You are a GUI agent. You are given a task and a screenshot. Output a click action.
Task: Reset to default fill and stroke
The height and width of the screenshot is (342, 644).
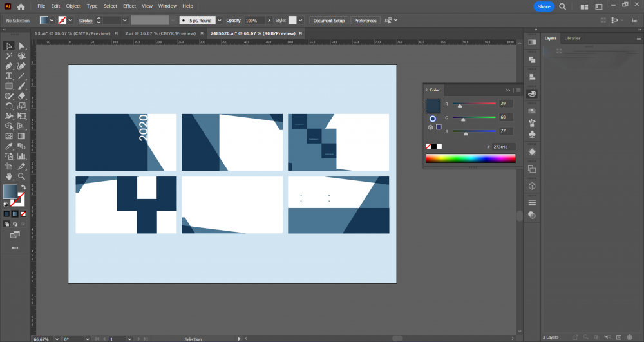pyautogui.click(x=5, y=204)
